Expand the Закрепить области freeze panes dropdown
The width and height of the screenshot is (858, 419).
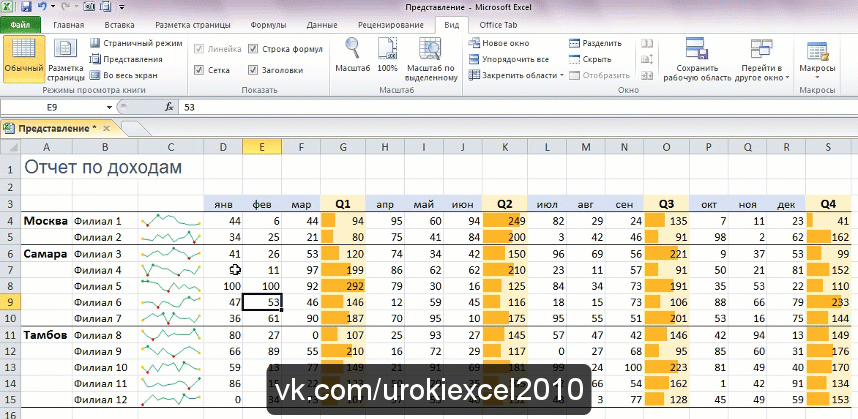click(x=561, y=75)
